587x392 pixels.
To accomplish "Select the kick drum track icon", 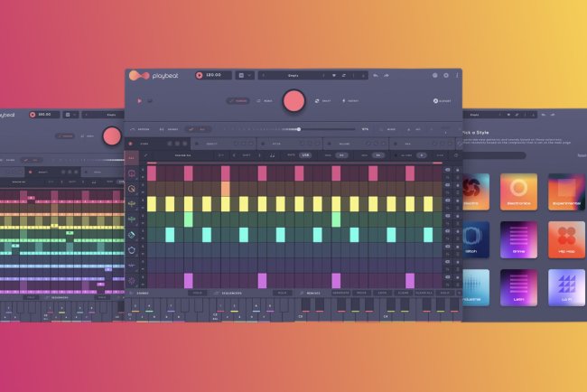I will click(x=132, y=173).
